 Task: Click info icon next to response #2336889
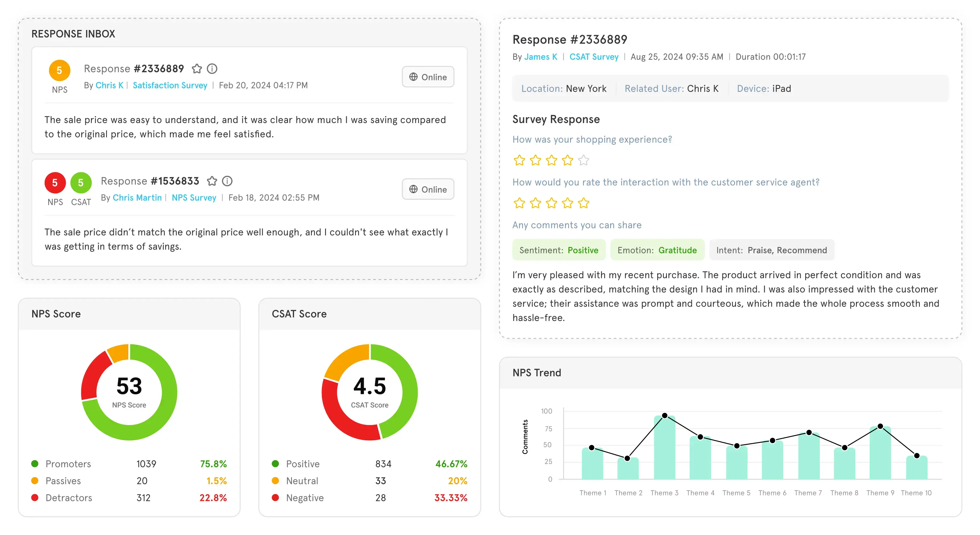[212, 68]
